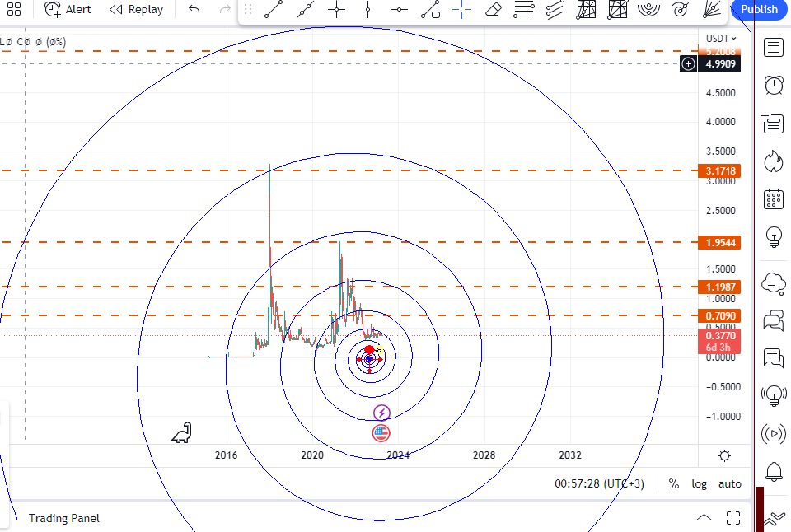Image resolution: width=791 pixels, height=532 pixels.
Task: Select the 3.1718 orange price label
Action: [x=719, y=171]
